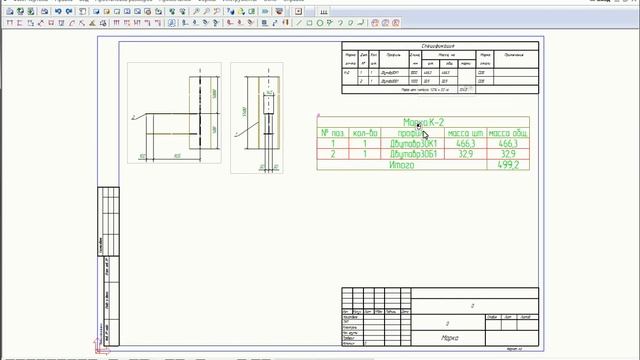The width and height of the screenshot is (640, 360).
Task: Click the total value '499,2'
Action: tap(508, 165)
